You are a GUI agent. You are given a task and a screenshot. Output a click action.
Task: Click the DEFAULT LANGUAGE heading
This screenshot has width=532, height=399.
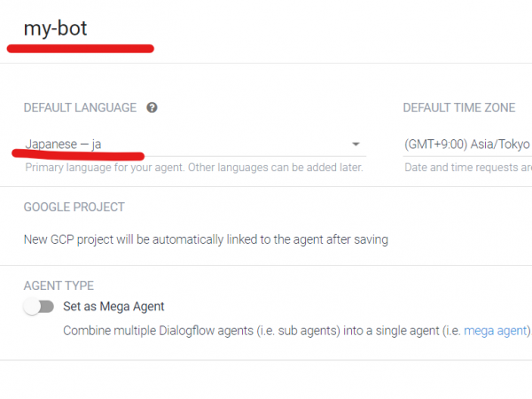80,107
